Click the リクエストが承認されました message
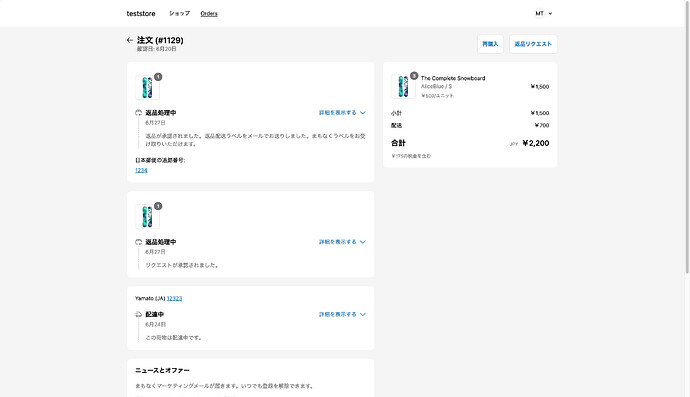The width and height of the screenshot is (690, 397). (x=182, y=265)
